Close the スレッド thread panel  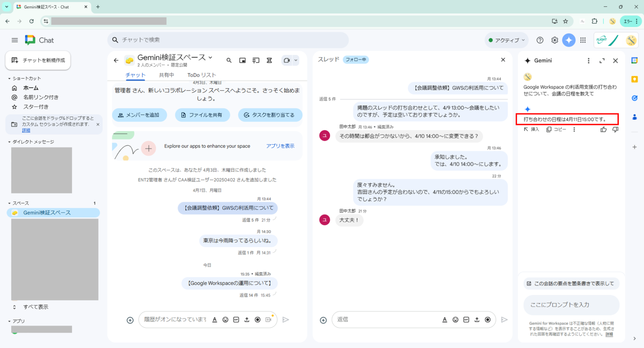pos(503,60)
